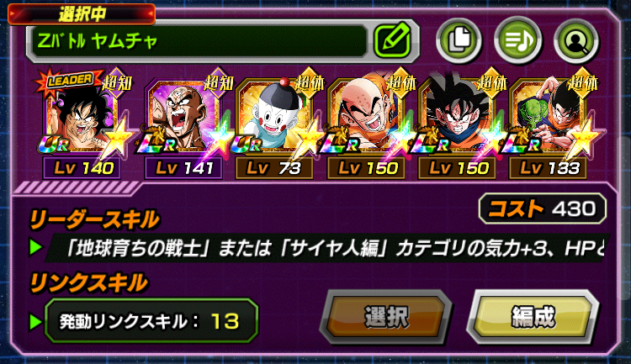Click the green pencil edit-name icon
The width and height of the screenshot is (631, 364).
392,40
